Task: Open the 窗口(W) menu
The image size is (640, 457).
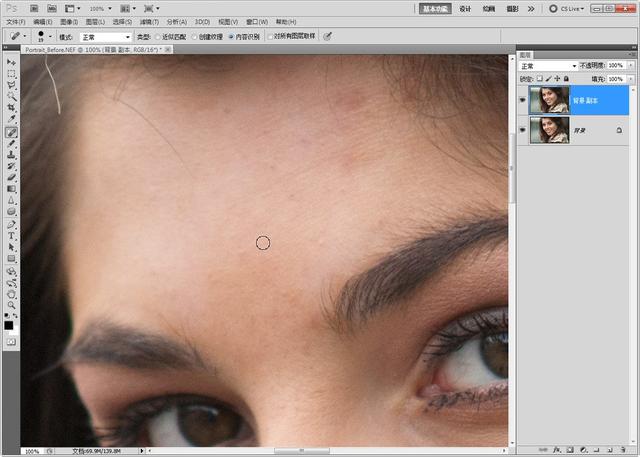Action: pos(257,22)
